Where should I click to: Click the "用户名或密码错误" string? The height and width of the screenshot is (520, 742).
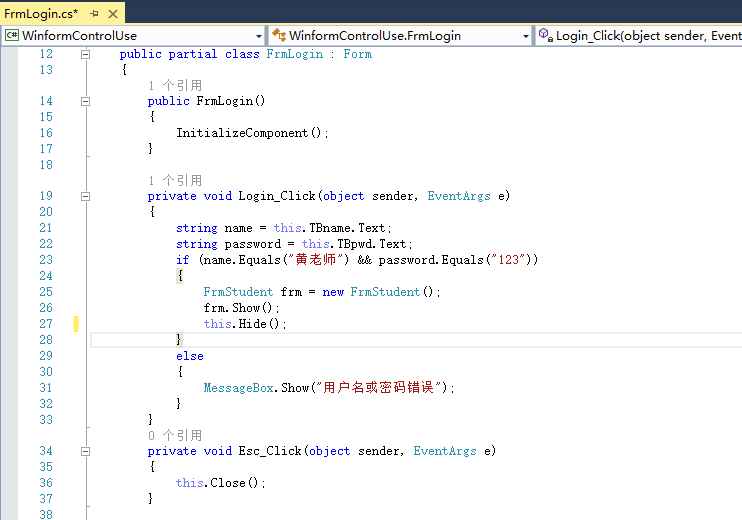[x=379, y=388]
